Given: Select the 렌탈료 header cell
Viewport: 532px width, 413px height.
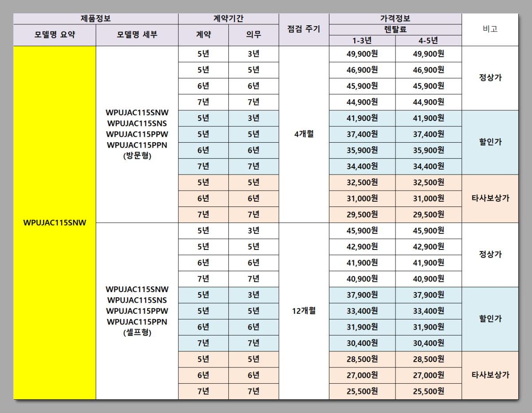Looking at the screenshot, I should coord(395,30).
